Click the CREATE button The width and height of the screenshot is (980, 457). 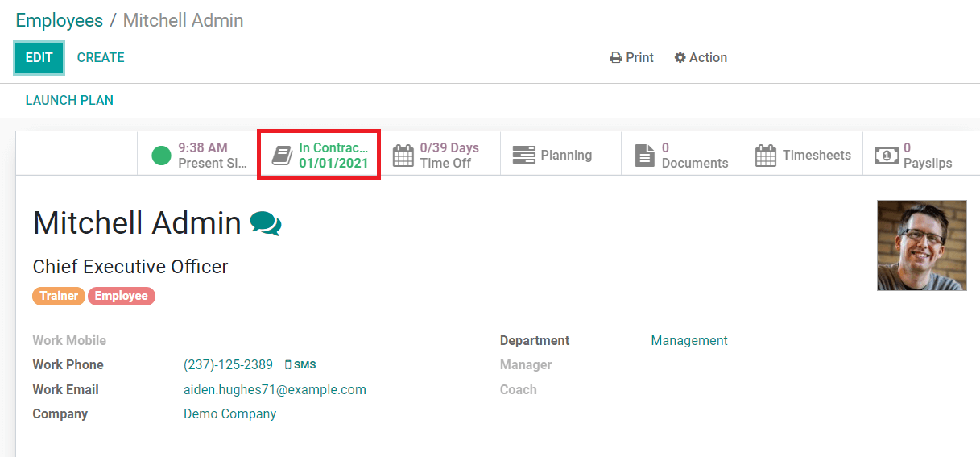(x=101, y=58)
